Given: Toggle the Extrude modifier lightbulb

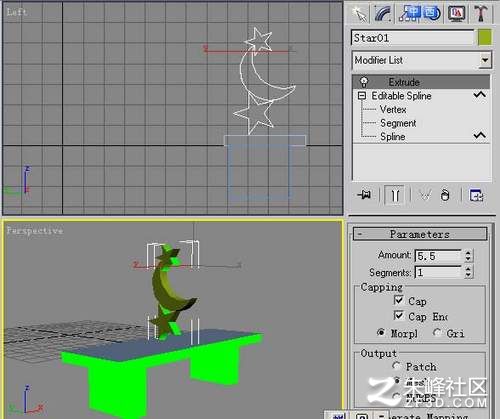Looking at the screenshot, I should (364, 82).
